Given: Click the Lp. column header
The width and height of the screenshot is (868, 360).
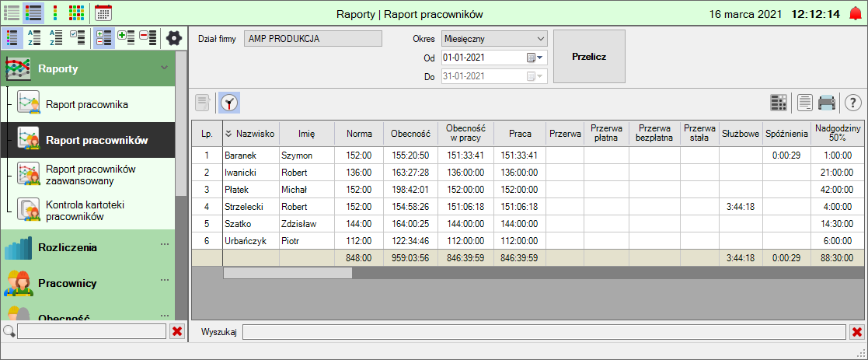Looking at the screenshot, I should point(207,133).
